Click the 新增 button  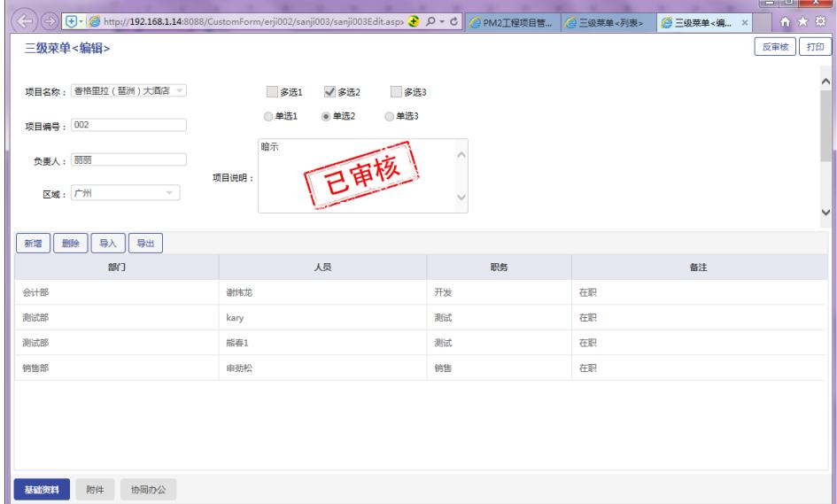tap(32, 244)
